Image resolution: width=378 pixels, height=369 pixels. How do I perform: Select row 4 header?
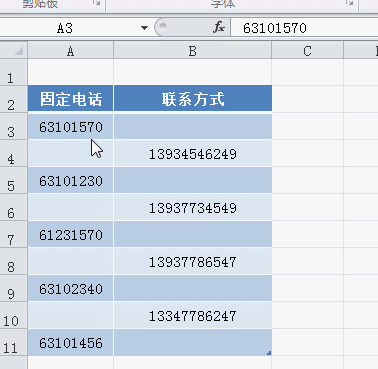tap(13, 153)
